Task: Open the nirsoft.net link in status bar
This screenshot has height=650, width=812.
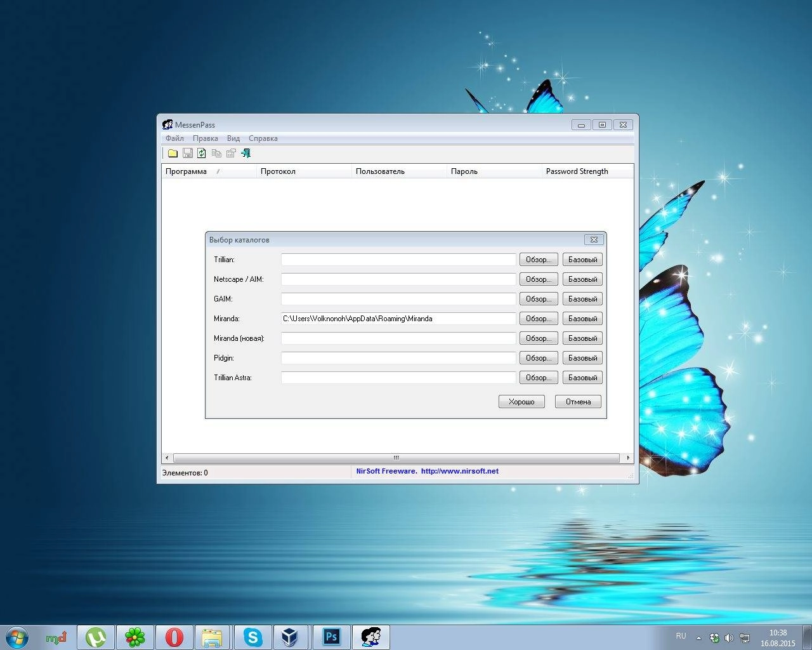Action: 460,471
